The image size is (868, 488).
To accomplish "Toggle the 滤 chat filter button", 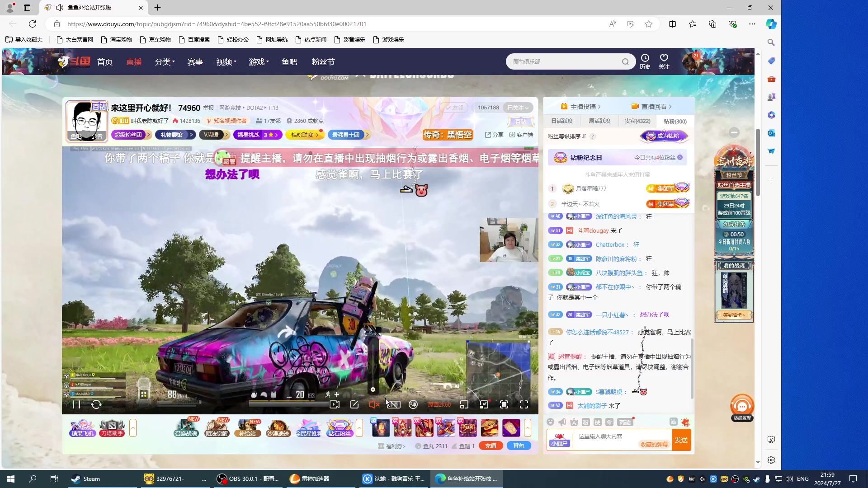I will pos(674,422).
